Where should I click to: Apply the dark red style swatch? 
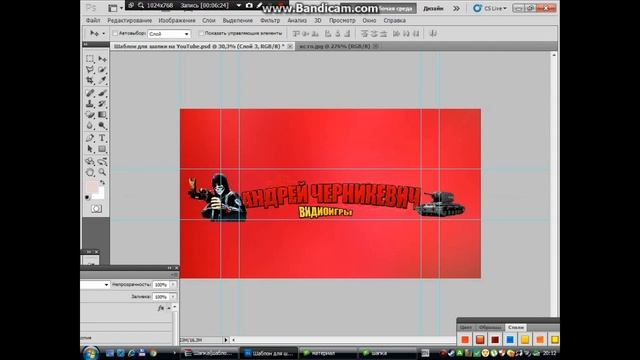click(495, 340)
